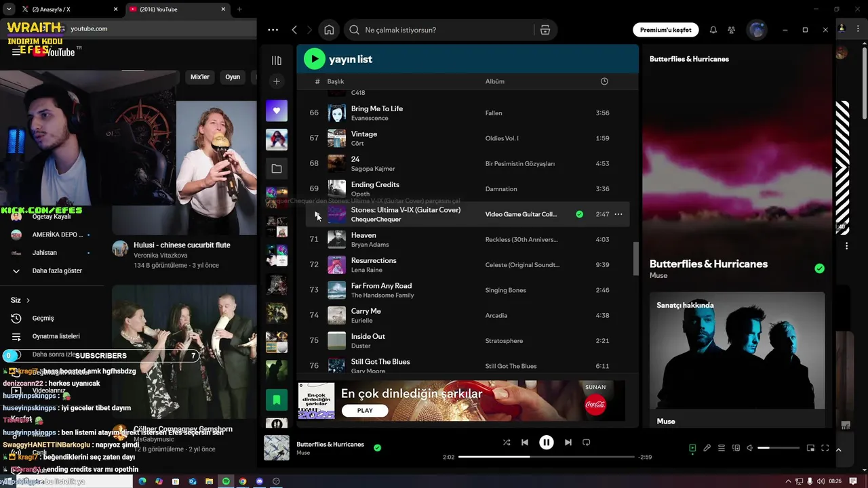
Task: Open the folder item in library sidebar
Action: [277, 168]
